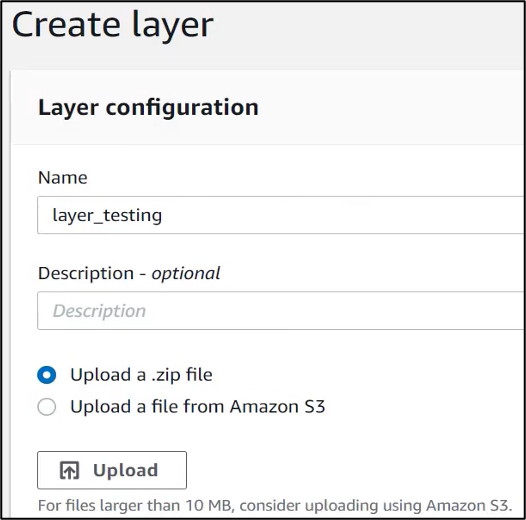Click into the Description text box
526x520 pixels.
pyautogui.click(x=281, y=311)
